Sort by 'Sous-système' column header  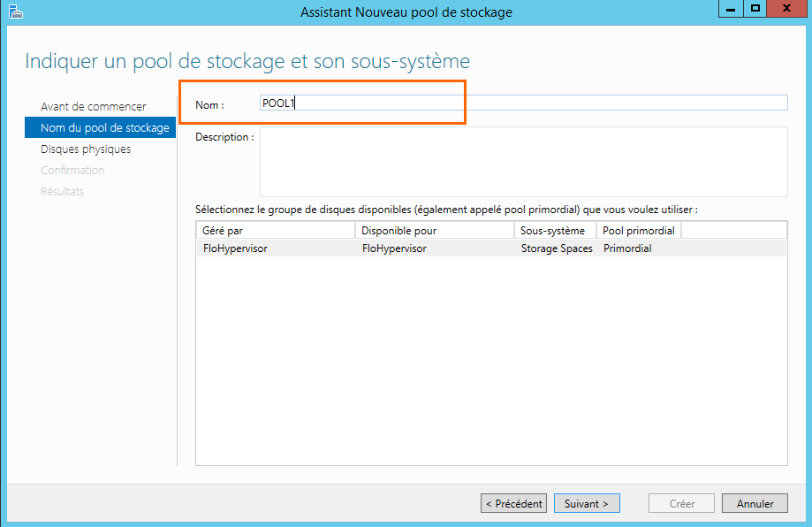[554, 231]
